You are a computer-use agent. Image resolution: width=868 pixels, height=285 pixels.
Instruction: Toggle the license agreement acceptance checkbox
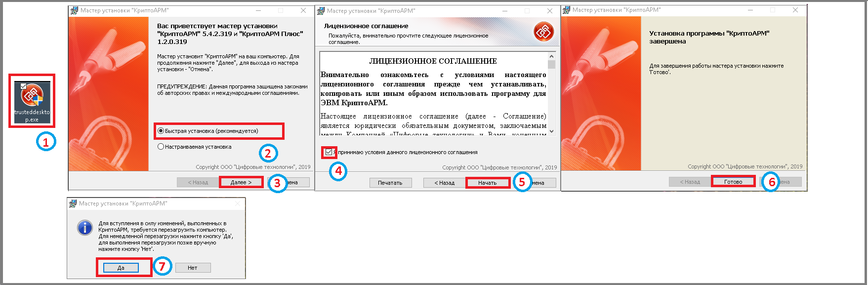(x=329, y=152)
